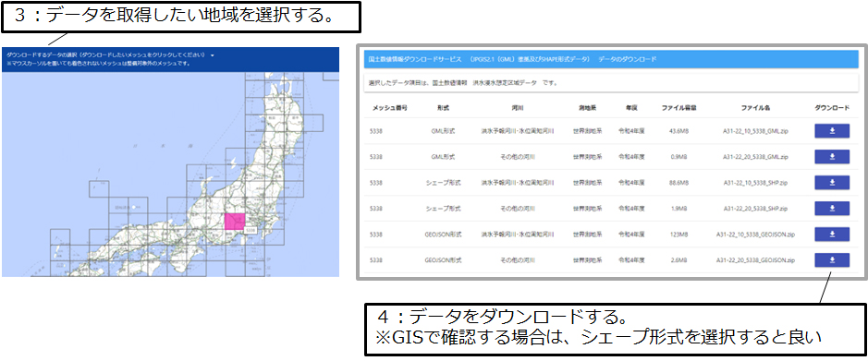The height and width of the screenshot is (361, 868).
Task: Select the pink highlighted mesh 5338 on map
Action: 235,223
